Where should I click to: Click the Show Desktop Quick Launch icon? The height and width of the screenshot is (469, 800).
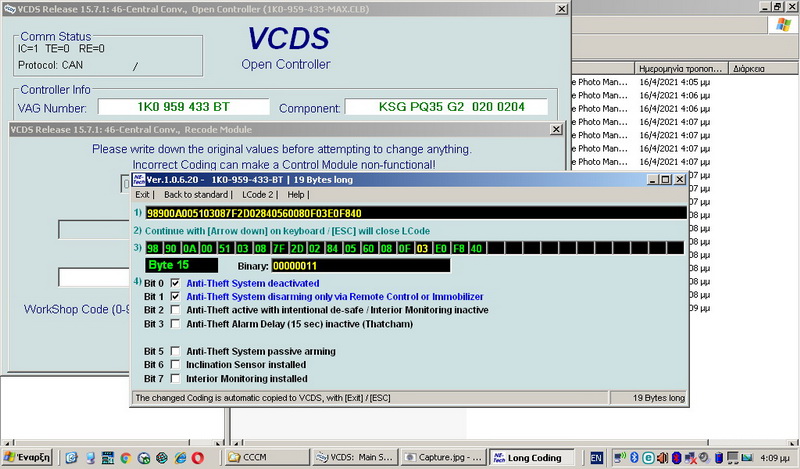(x=90, y=458)
